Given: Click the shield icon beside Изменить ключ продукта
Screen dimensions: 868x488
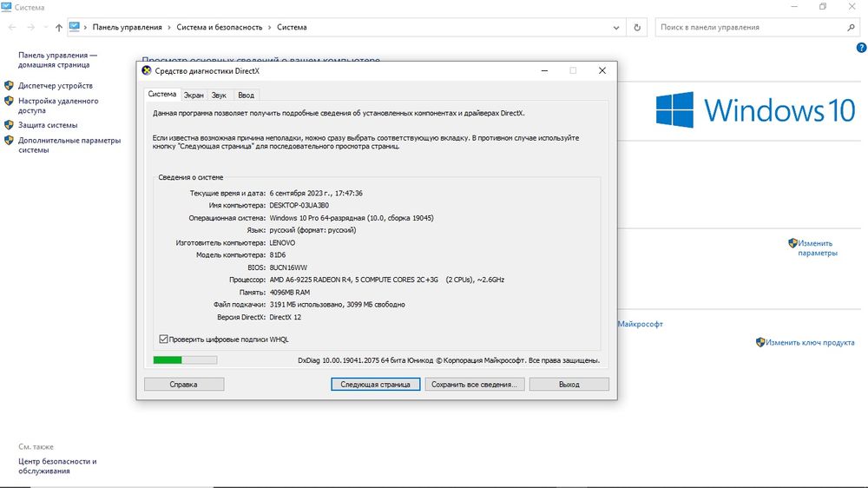Looking at the screenshot, I should tap(760, 342).
